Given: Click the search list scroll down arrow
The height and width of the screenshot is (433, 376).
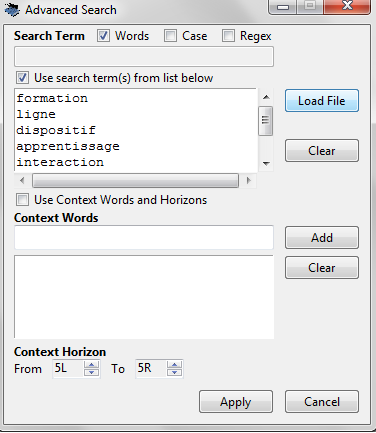Looking at the screenshot, I should (x=266, y=163).
